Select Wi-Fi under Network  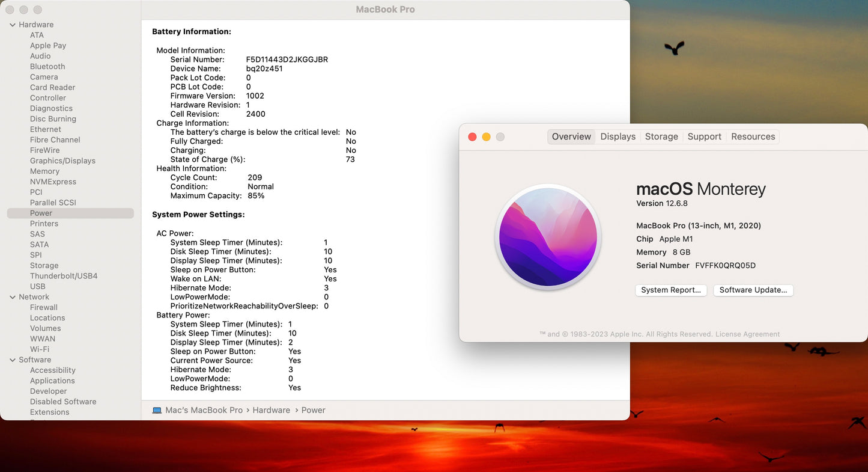pos(40,349)
